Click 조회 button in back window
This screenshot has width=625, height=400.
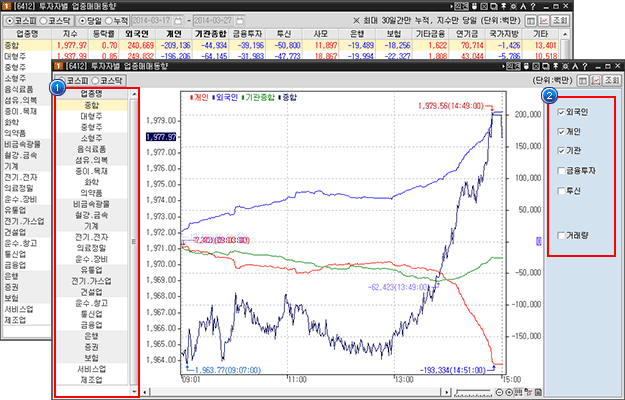pyautogui.click(x=560, y=21)
